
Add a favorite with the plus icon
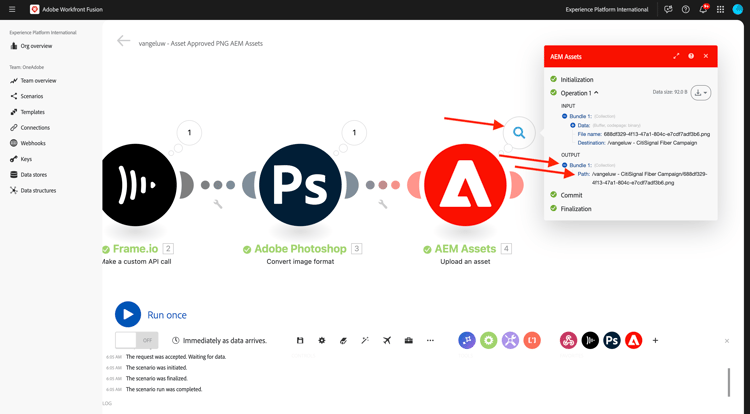(x=655, y=340)
